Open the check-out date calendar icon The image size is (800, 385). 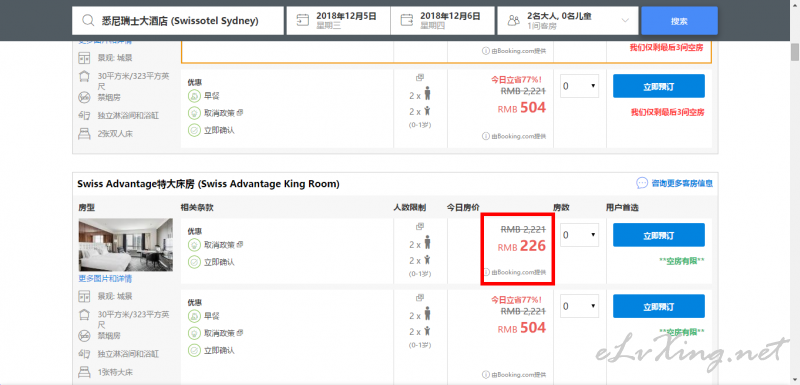(407, 20)
